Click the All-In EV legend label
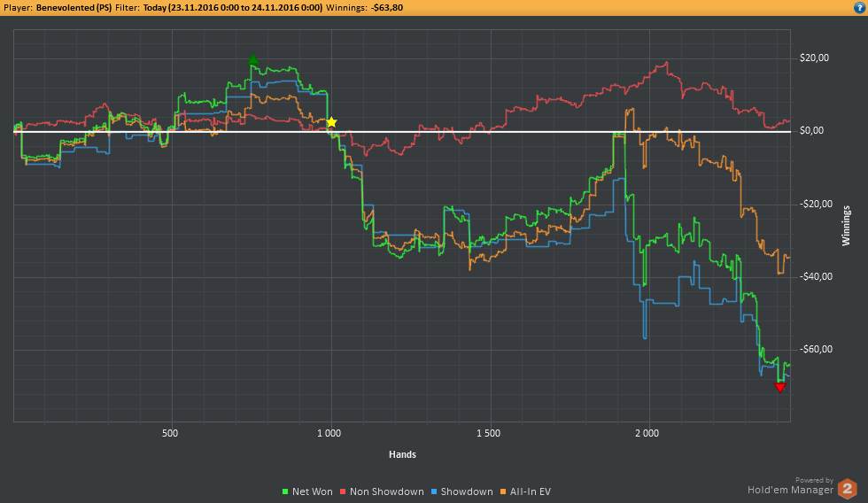Viewport: 868px width, 503px height. (x=531, y=491)
